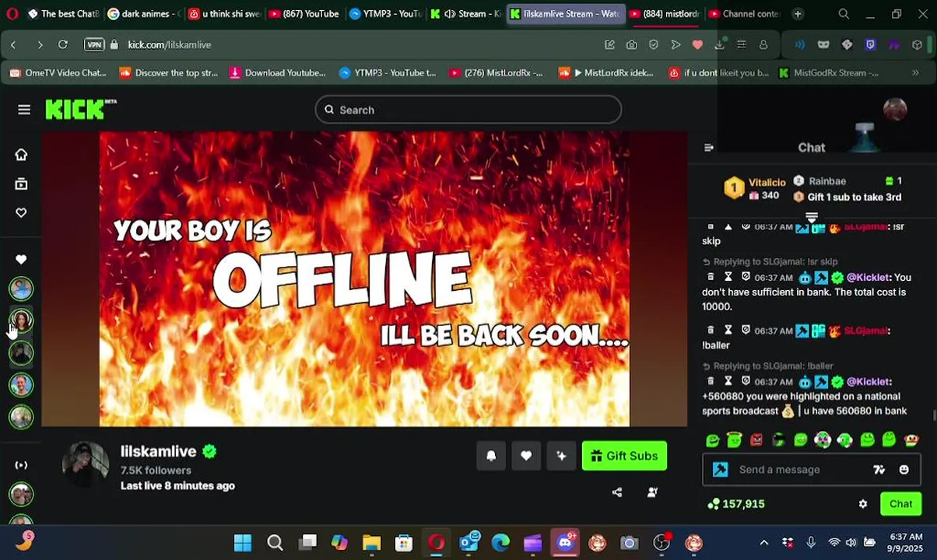937x560 pixels.
Task: Click the Kick search field
Action: 468,110
